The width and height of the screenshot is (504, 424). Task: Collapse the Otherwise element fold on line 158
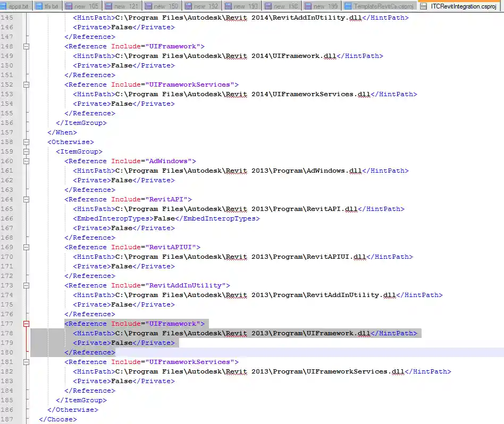pos(26,142)
